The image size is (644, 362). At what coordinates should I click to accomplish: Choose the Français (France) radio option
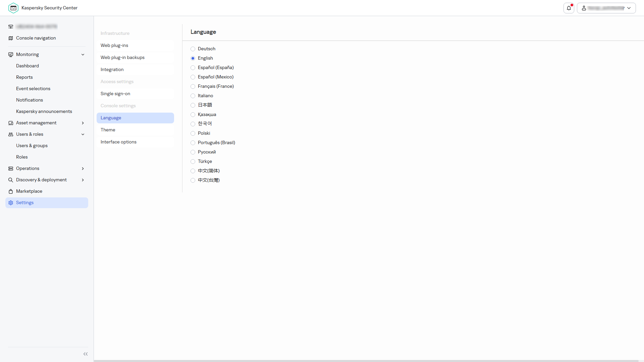[x=193, y=86]
